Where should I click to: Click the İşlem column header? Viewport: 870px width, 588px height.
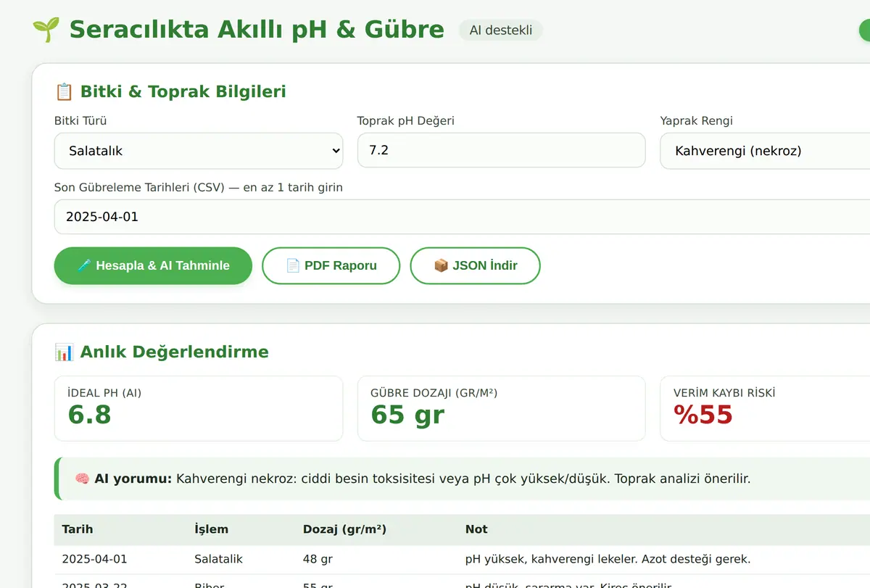(212, 529)
